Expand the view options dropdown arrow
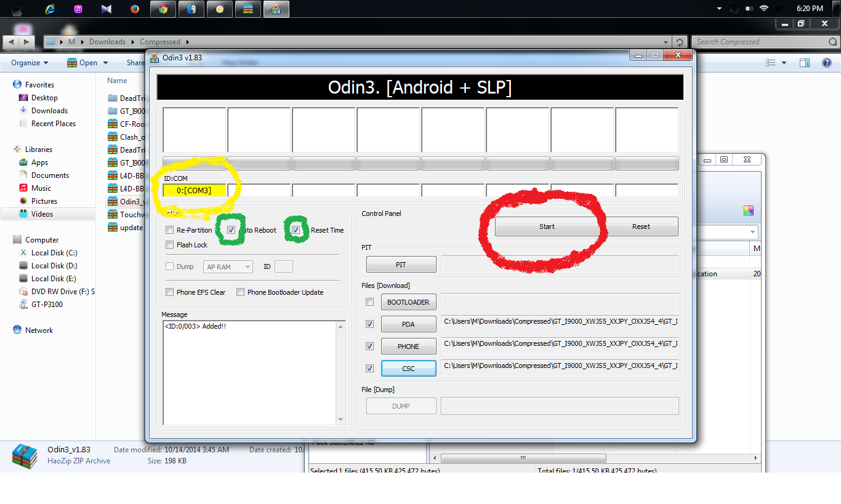Screen dimensions: 841x504 coord(784,63)
